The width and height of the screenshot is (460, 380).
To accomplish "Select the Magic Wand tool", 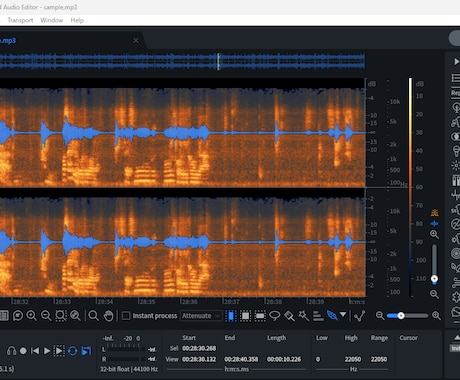I will pos(304,315).
